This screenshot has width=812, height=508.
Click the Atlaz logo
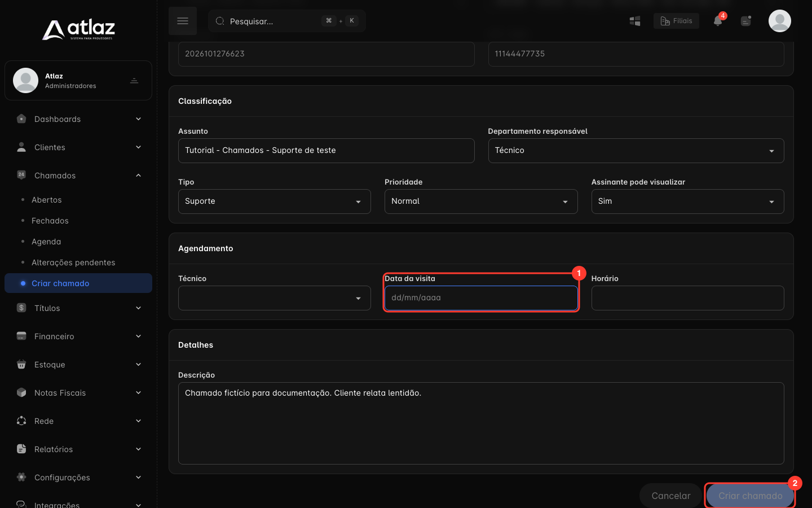point(78,30)
